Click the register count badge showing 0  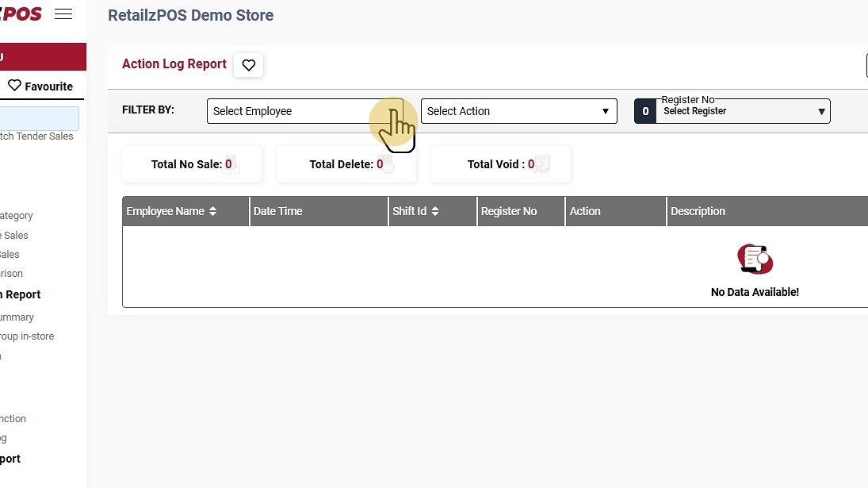(x=645, y=111)
